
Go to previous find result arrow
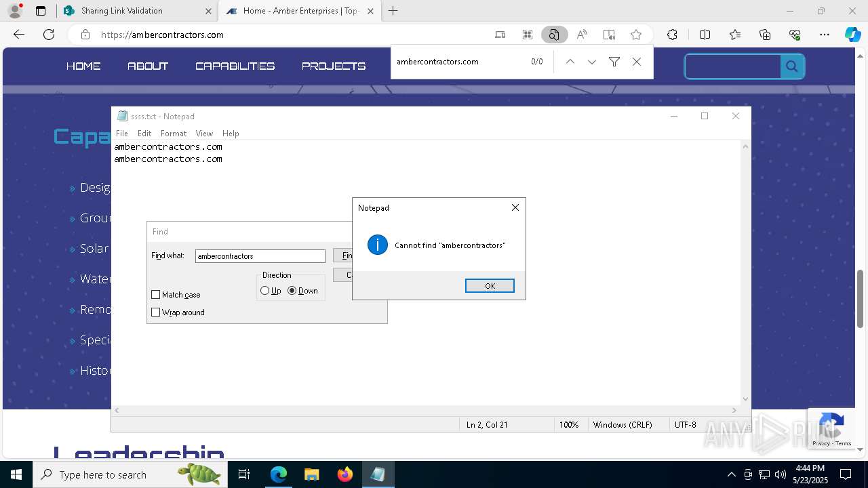coord(570,62)
